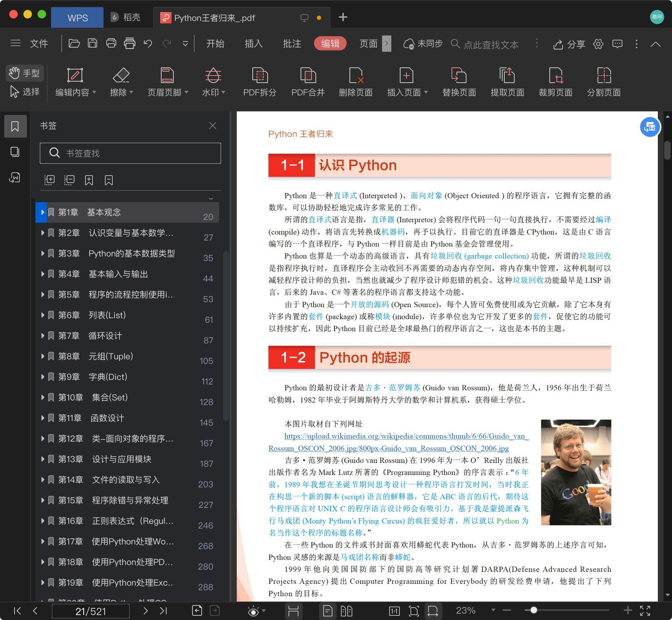
Task: Expand 第11章 函数设计 bookmark
Action: pos(42,418)
